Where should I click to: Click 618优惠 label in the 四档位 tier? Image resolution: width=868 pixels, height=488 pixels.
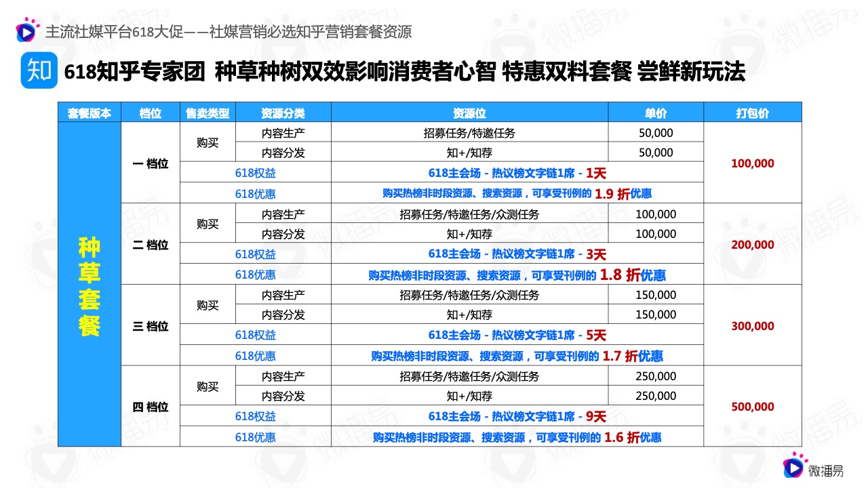coord(256,437)
